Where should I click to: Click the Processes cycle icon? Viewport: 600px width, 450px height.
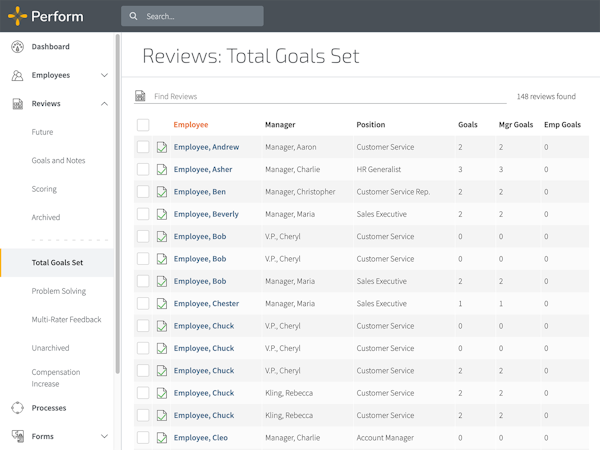click(17, 408)
